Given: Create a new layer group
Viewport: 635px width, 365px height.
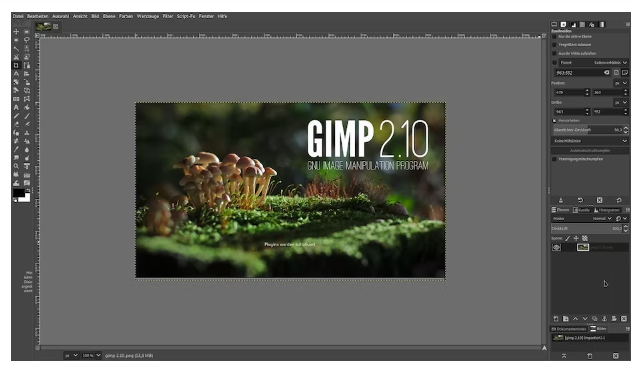Looking at the screenshot, I should click(566, 319).
